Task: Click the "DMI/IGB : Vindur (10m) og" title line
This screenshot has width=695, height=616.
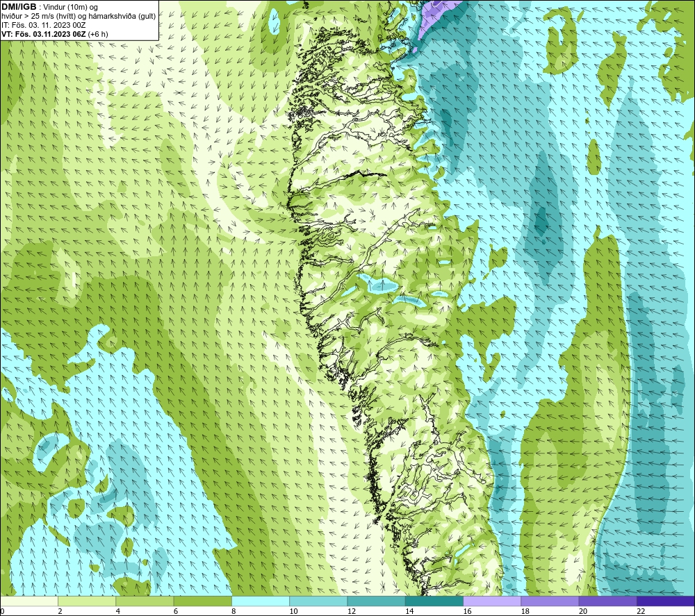Action: click(49, 7)
